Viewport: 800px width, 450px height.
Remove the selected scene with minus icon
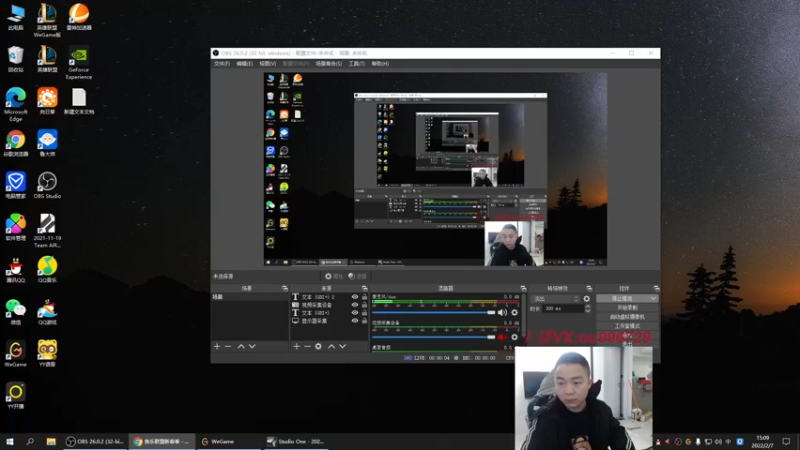pos(228,346)
